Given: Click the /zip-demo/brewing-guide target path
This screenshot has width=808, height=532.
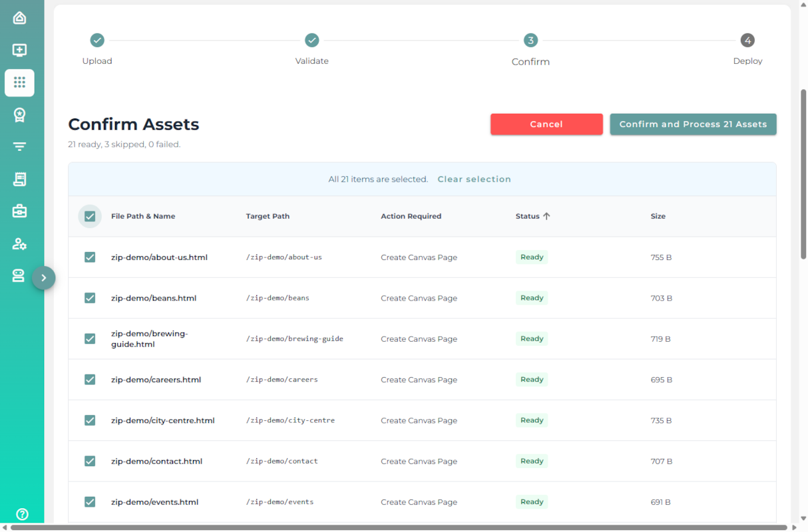Looking at the screenshot, I should tap(295, 339).
